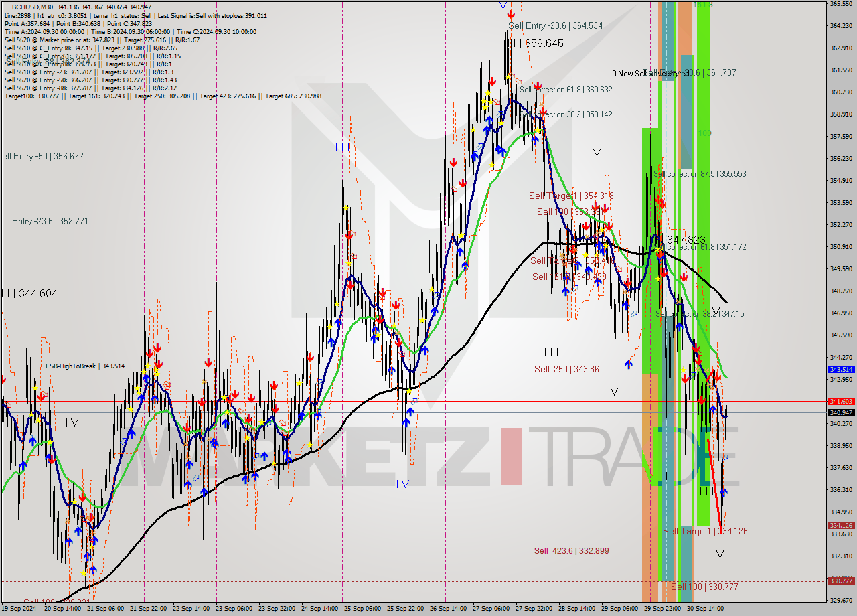Click the 336.310 price scale value
Image resolution: width=857 pixels, height=616 pixels.
point(841,490)
